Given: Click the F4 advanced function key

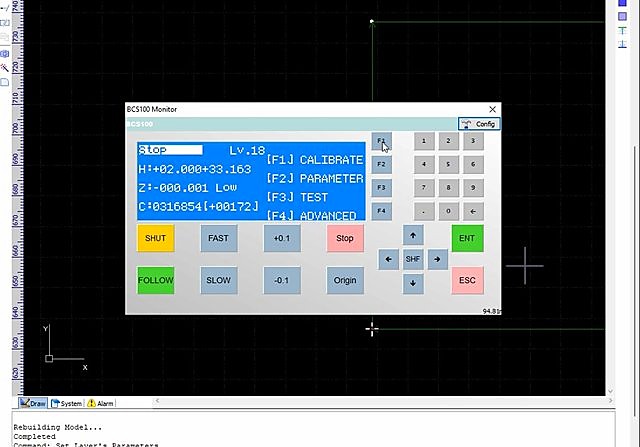Looking at the screenshot, I should click(382, 211).
